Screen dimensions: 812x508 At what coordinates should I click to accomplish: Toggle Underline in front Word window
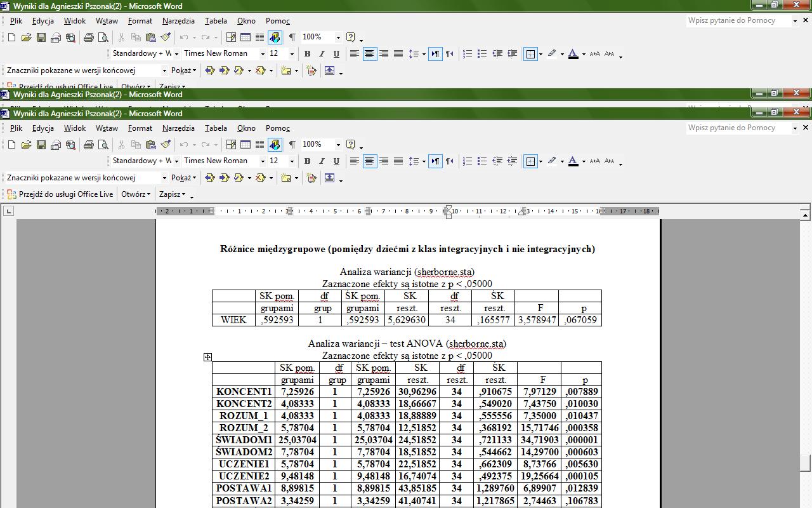[x=336, y=161]
